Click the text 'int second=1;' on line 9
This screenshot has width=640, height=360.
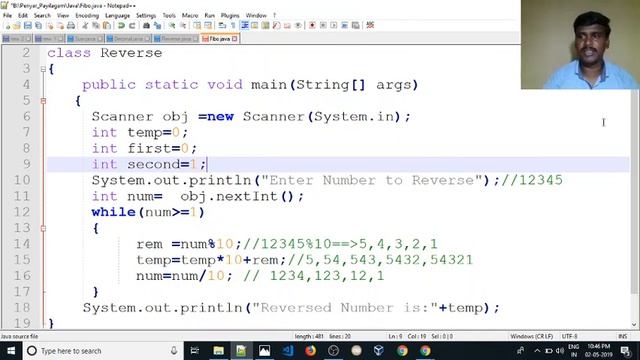pos(149,164)
